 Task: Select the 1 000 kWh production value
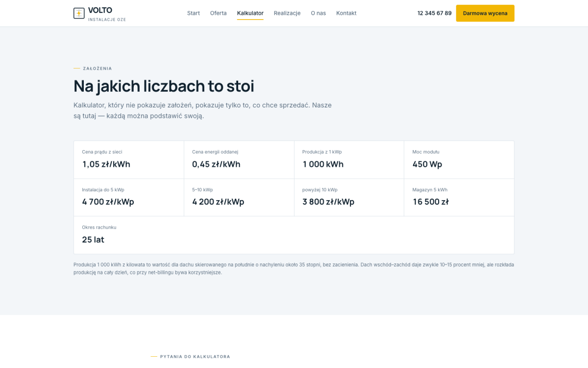point(323,164)
